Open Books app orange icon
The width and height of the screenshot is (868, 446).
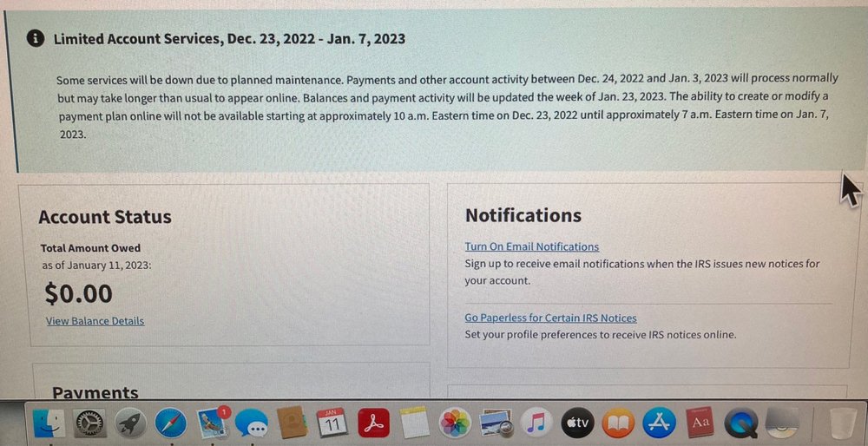click(618, 423)
